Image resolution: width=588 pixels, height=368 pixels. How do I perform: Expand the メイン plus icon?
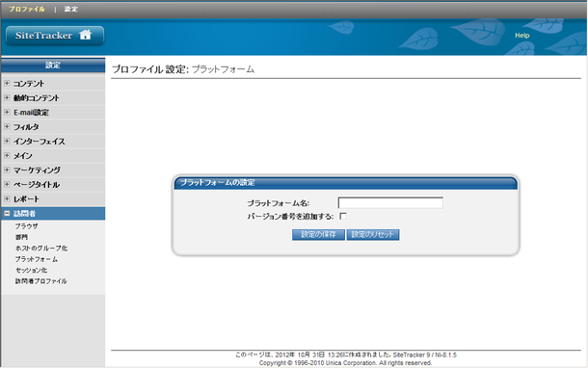7,155
